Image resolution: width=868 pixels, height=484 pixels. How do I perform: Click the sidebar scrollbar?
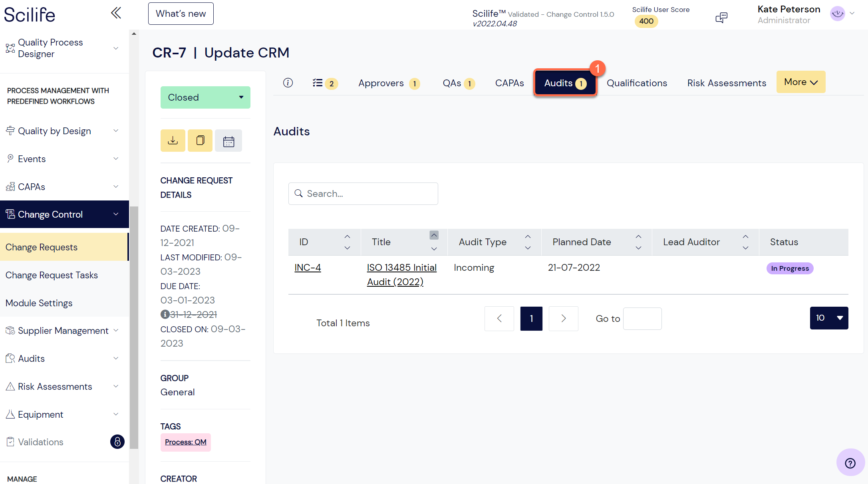(x=134, y=327)
